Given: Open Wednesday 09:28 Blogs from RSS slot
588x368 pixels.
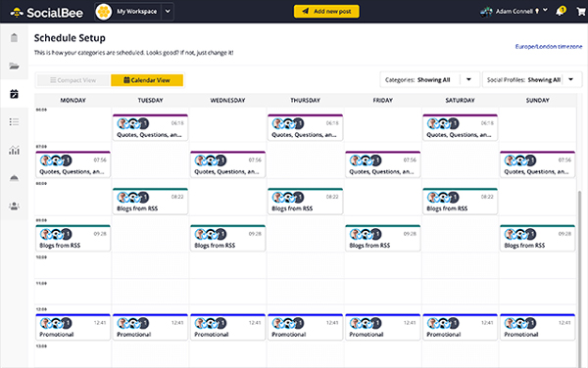Looking at the screenshot, I should click(227, 239).
